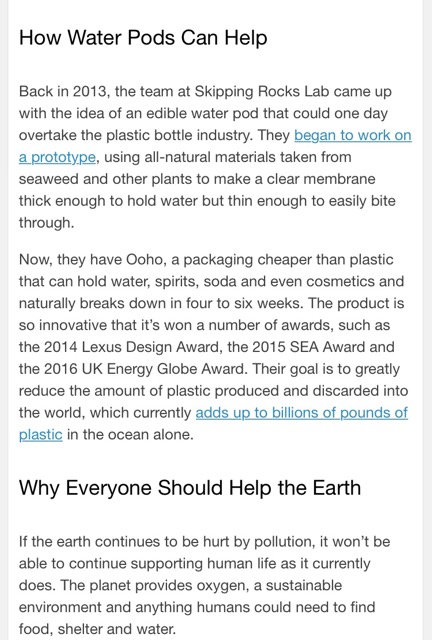Viewport: 432px width, 640px height.
Task: Click the paragraph starting 'If the earth continues'
Action: (204, 585)
